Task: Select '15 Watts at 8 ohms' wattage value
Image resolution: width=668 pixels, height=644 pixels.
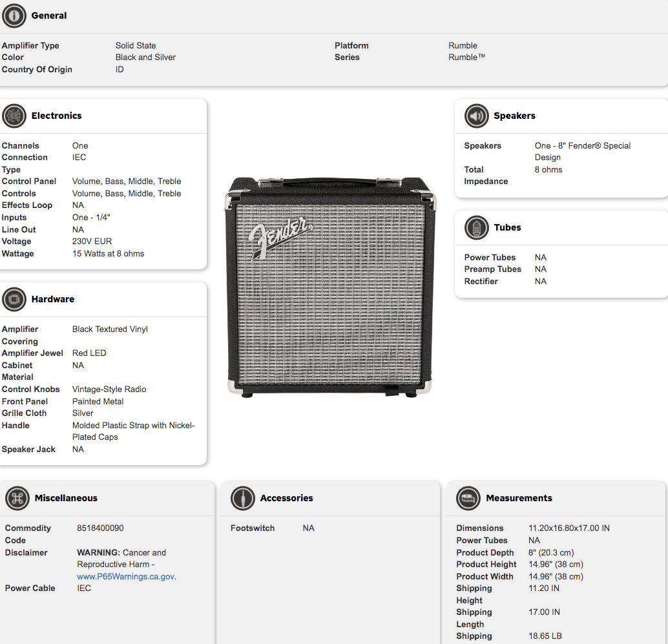Action: [x=108, y=253]
